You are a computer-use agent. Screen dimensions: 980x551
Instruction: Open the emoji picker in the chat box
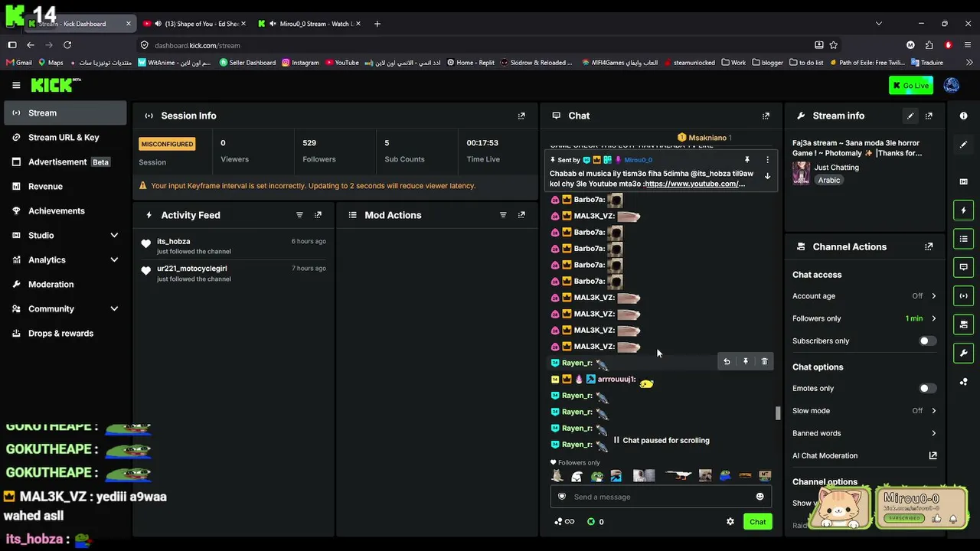click(x=759, y=497)
